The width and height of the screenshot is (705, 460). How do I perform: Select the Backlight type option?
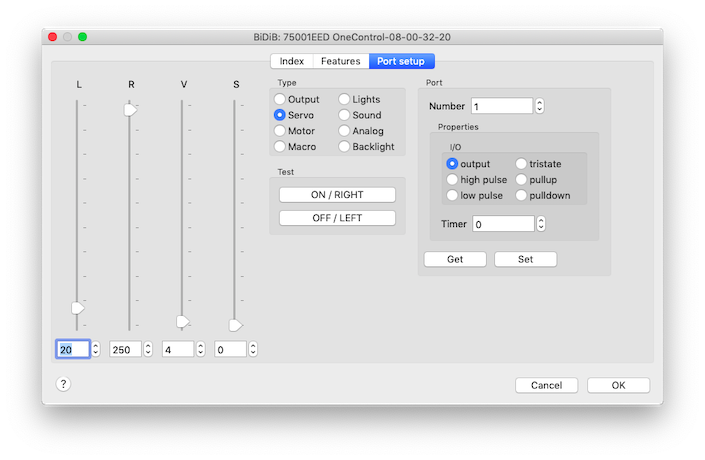(x=345, y=147)
